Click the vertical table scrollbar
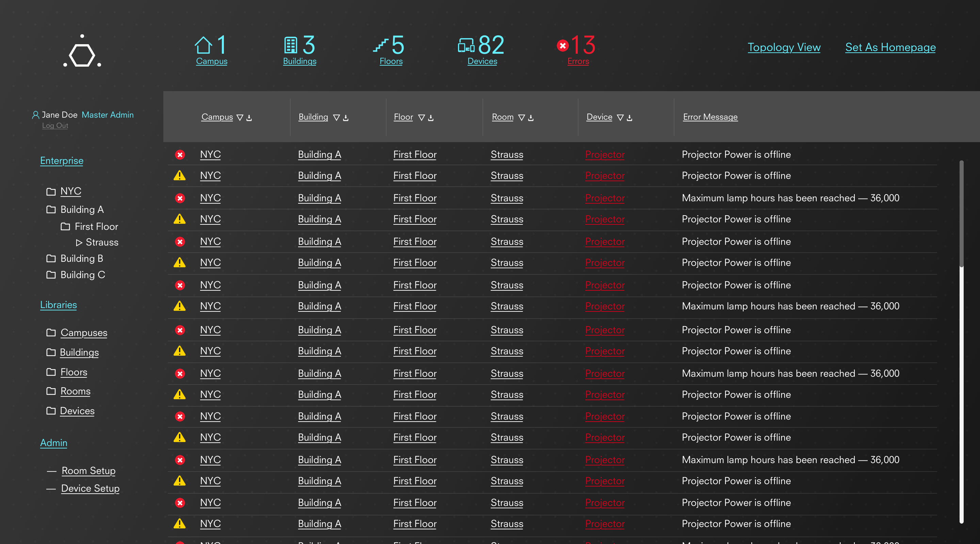Screen dimensions: 980x544 pyautogui.click(x=961, y=213)
